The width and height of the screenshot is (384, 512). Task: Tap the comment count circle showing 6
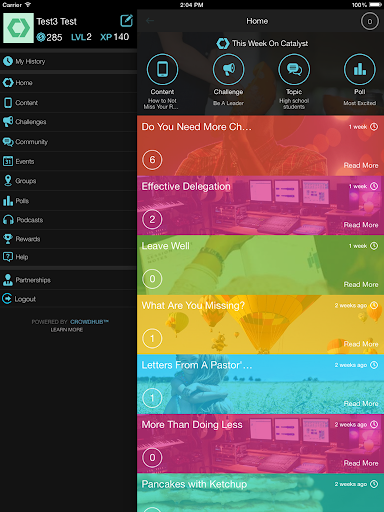pos(152,160)
